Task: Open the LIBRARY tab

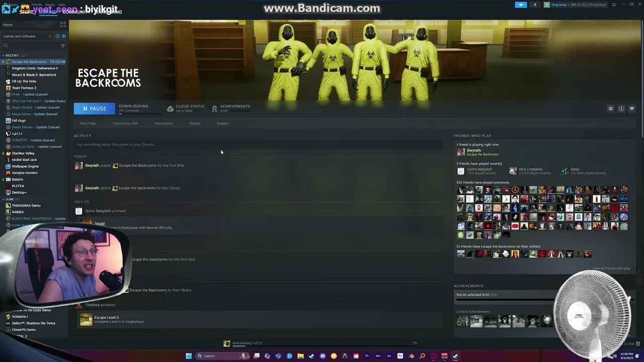Action: click(x=48, y=12)
